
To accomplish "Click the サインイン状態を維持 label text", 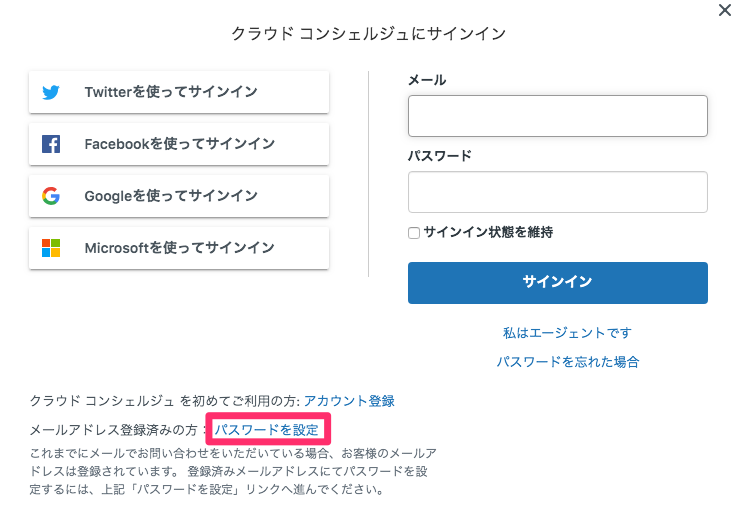I will pos(488,232).
